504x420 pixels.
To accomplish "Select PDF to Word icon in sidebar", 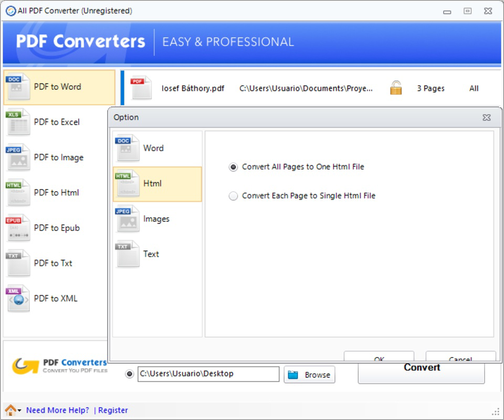I will pos(18,87).
